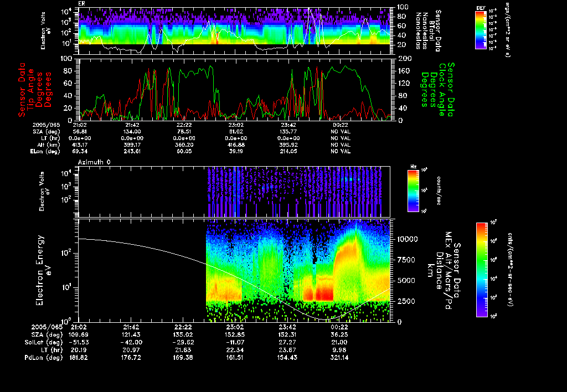Click the 2500 km distance tick label
This screenshot has height=392, width=567.
click(x=406, y=301)
